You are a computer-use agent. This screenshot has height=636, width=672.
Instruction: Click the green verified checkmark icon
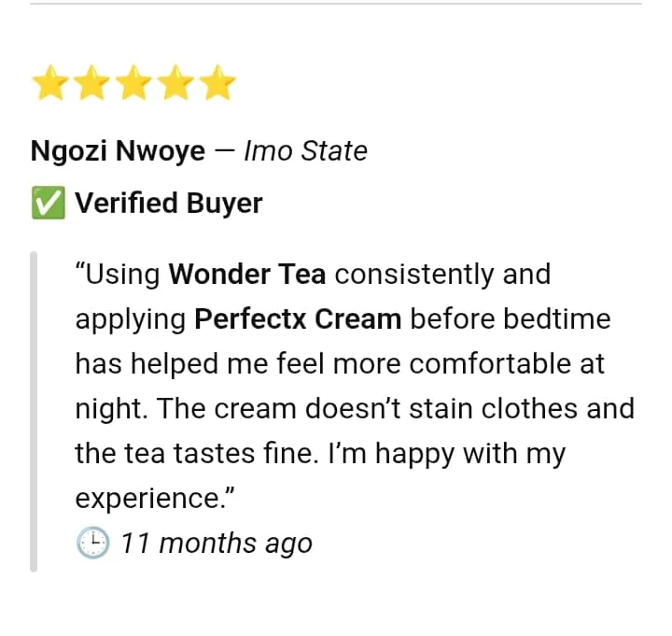48,204
